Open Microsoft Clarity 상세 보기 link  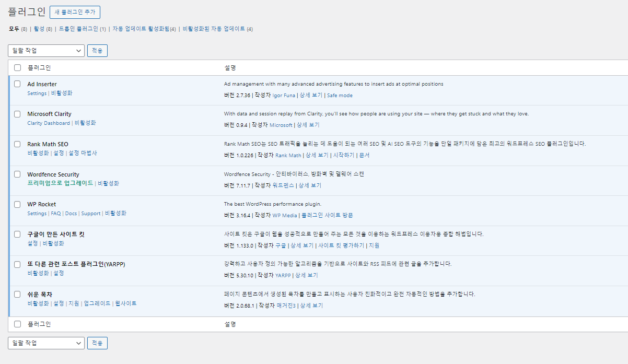(x=308, y=125)
